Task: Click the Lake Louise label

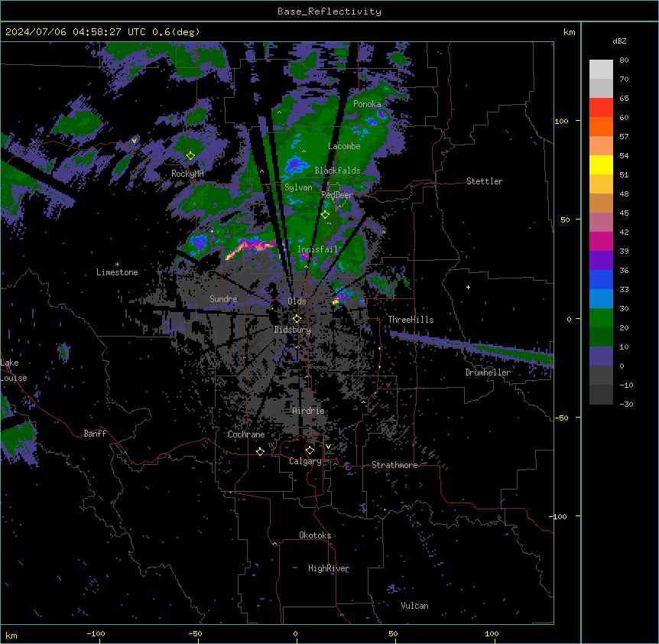Action: point(14,370)
